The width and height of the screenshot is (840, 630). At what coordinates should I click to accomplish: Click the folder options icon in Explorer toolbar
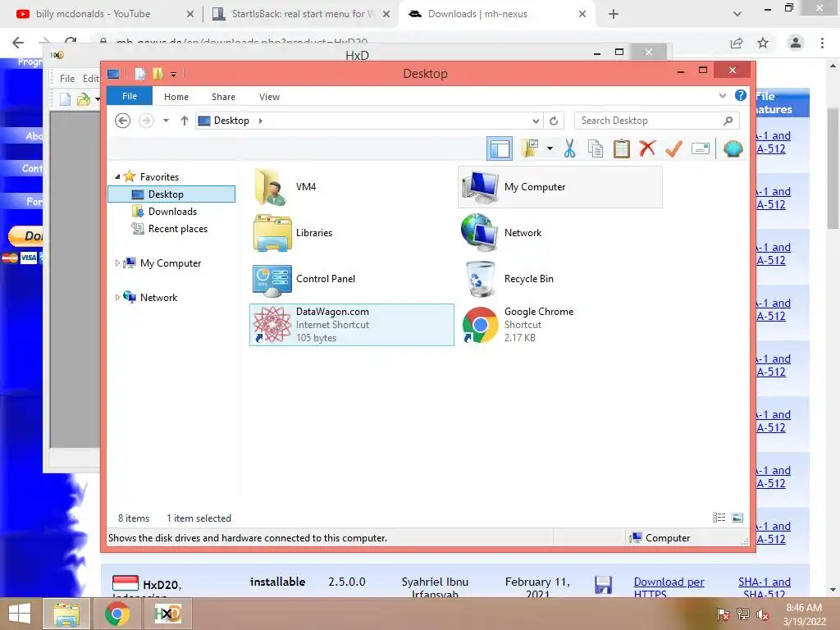tap(530, 148)
